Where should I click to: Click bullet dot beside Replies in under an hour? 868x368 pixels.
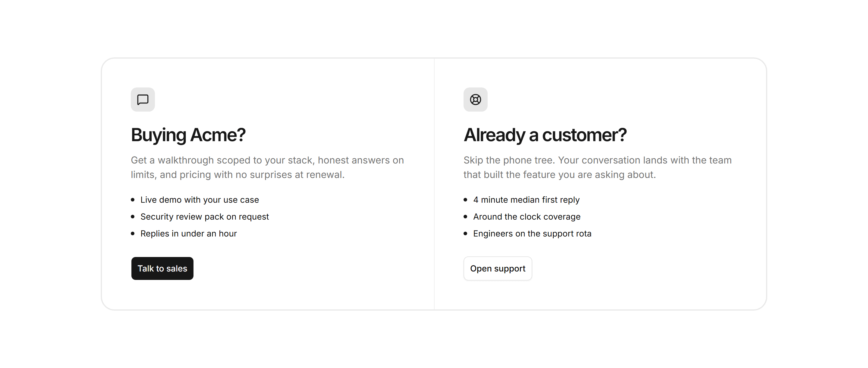pos(133,233)
